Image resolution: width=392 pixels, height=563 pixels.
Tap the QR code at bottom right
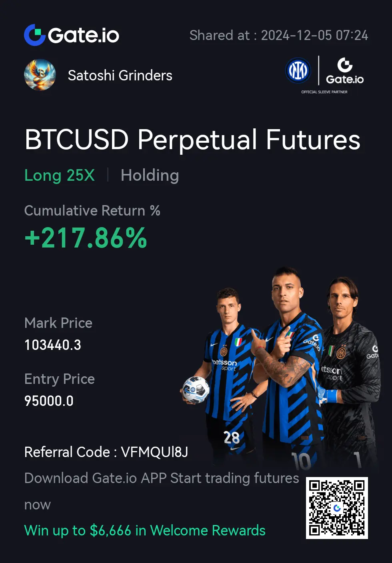pyautogui.click(x=337, y=508)
